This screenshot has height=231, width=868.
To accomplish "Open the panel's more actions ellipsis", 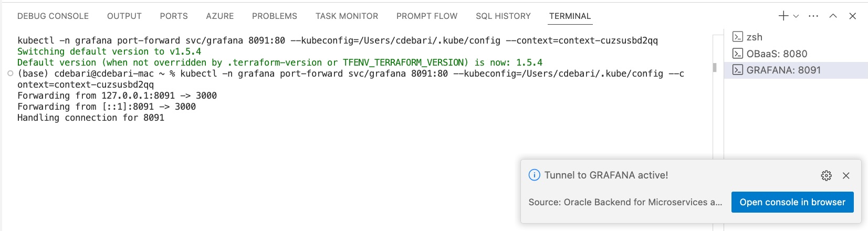I will pos(813,16).
